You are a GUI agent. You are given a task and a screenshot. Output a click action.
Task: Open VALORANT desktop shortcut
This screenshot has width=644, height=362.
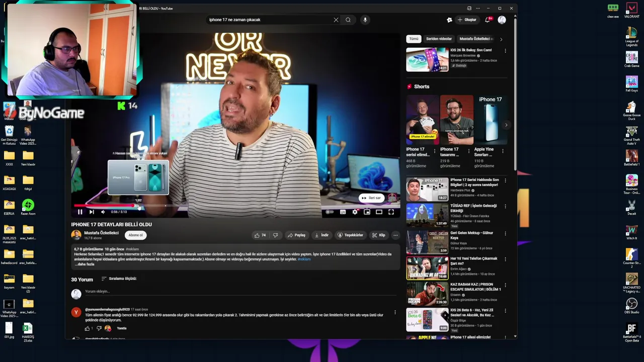point(632,10)
